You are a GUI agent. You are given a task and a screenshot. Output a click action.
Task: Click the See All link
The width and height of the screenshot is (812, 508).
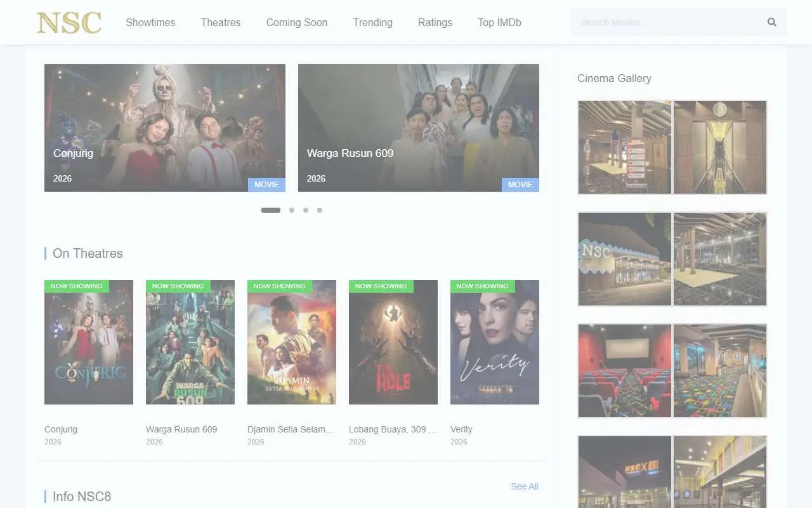(525, 486)
